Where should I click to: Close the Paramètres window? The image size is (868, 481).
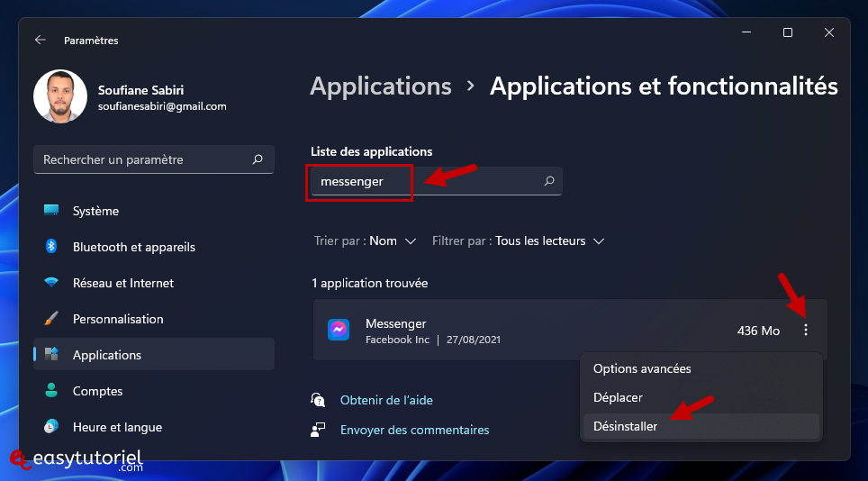tap(829, 32)
